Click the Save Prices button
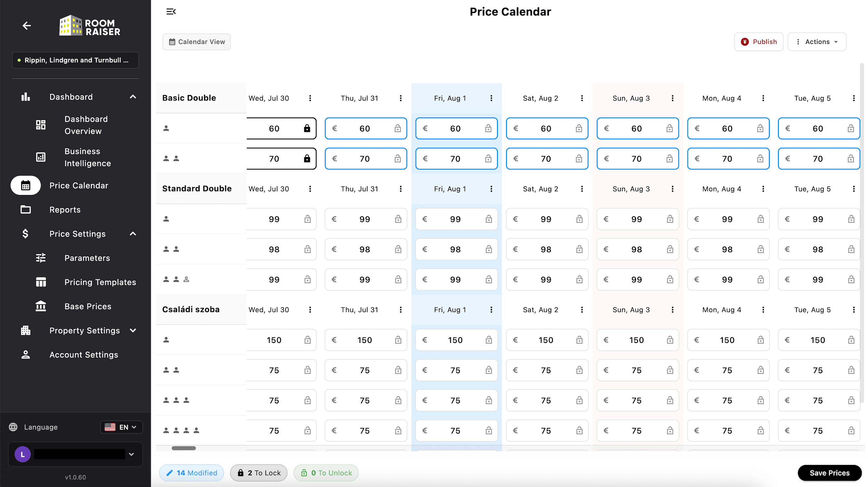 click(829, 473)
